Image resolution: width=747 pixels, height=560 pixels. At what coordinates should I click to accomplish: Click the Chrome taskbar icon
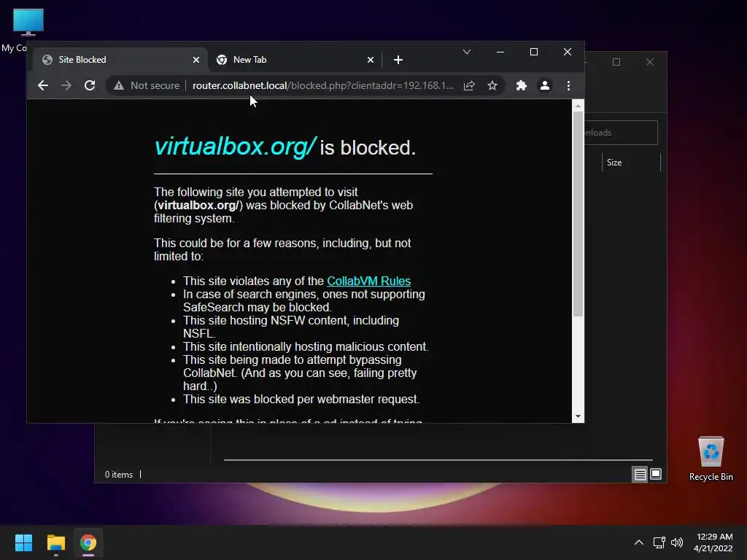(x=88, y=542)
